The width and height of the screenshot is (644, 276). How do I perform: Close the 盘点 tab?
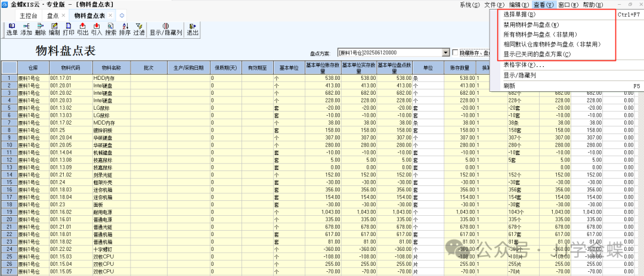click(63, 15)
